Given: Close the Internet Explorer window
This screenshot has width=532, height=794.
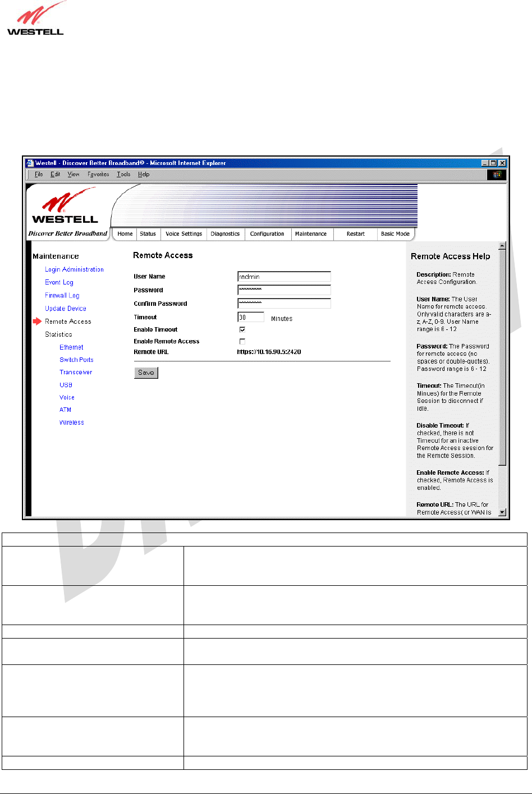Looking at the screenshot, I should tap(502, 163).
